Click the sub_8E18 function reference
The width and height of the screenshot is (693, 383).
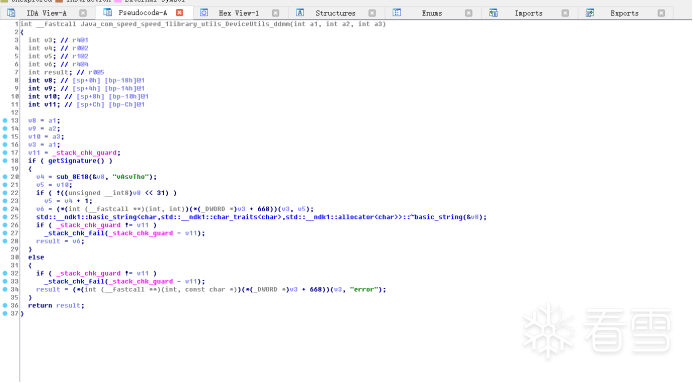coord(72,177)
